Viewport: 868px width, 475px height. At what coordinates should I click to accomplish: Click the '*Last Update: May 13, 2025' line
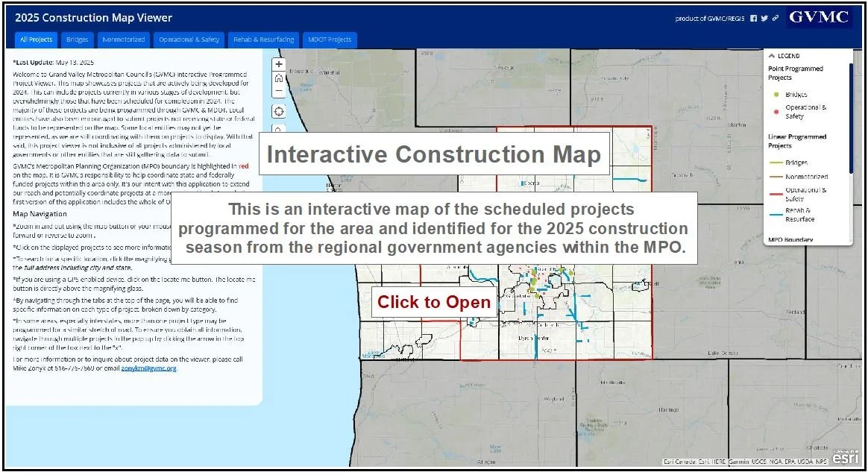(x=53, y=63)
